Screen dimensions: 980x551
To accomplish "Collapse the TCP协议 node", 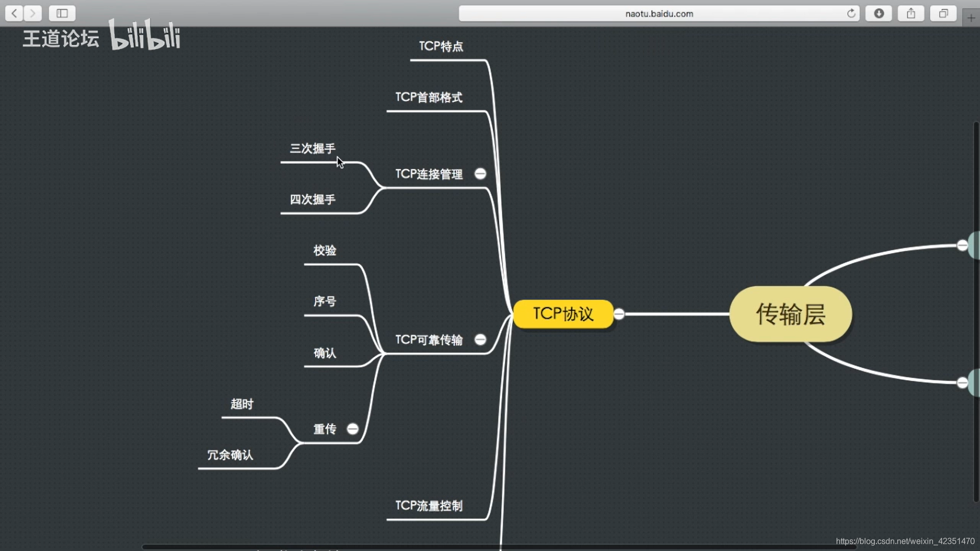I will (x=619, y=314).
